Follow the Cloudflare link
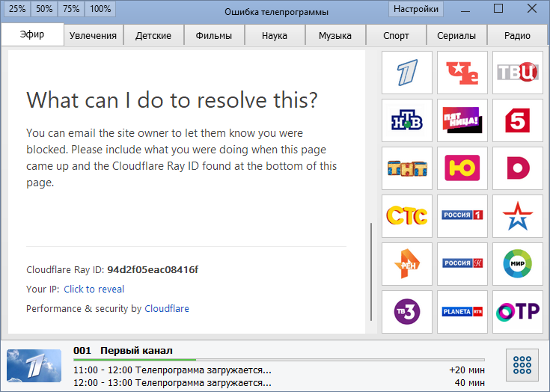This screenshot has width=550, height=392. (x=167, y=308)
